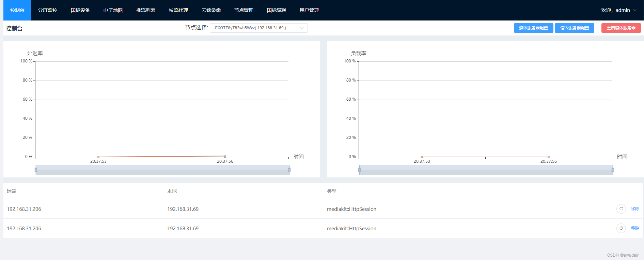Click 重启媒体服务器 red button
Screen dimensions: 644x260
tap(621, 28)
